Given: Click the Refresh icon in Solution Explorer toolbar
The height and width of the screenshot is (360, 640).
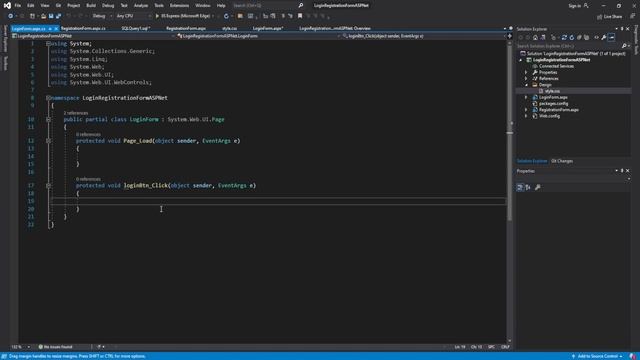Looking at the screenshot, I should pos(572,38).
